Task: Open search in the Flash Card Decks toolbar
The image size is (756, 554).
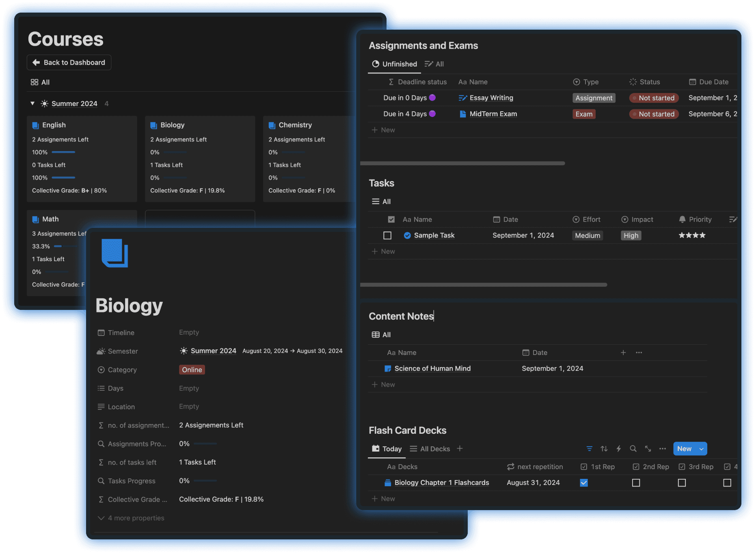Action: pos(633,449)
